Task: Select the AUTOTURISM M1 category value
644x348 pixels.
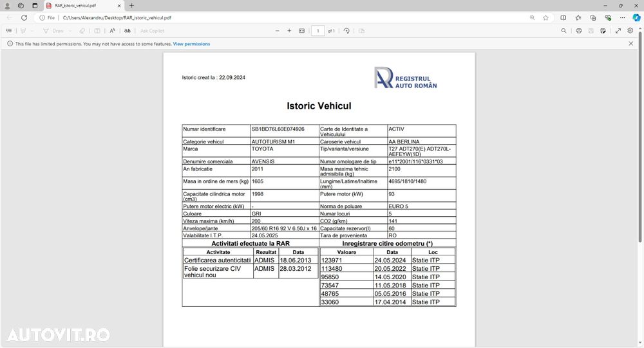Action: (x=273, y=142)
